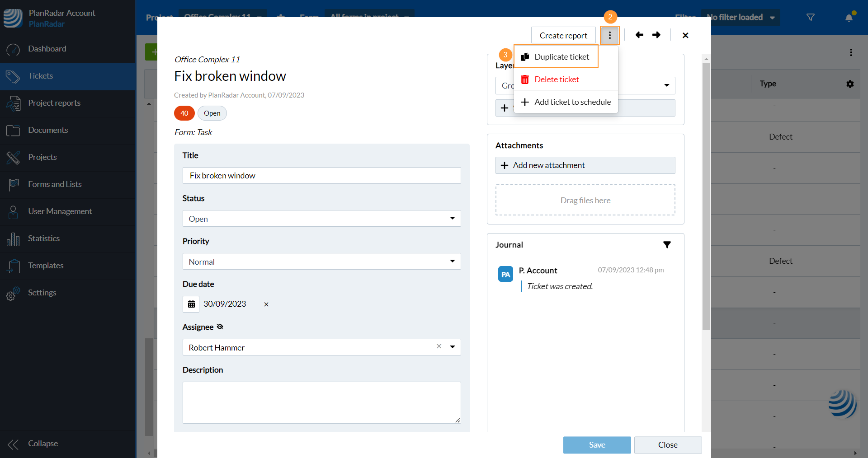868x458 pixels.
Task: Expand the Status dropdown
Action: (452, 219)
